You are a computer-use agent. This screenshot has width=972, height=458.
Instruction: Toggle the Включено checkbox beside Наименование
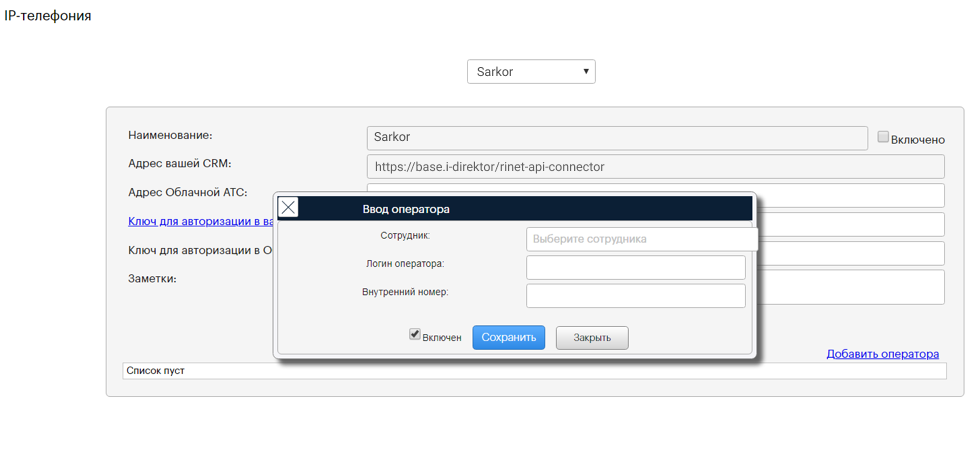click(x=883, y=137)
